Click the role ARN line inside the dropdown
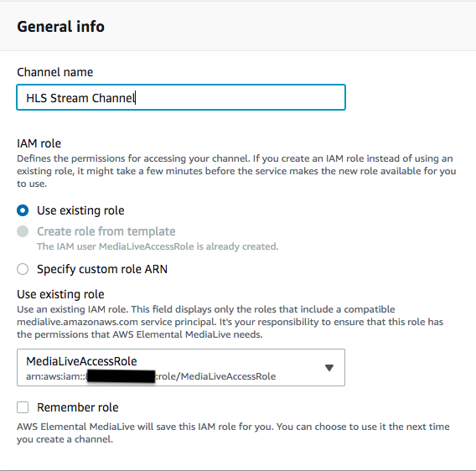Screen dimensions: 476x471 tap(151, 376)
